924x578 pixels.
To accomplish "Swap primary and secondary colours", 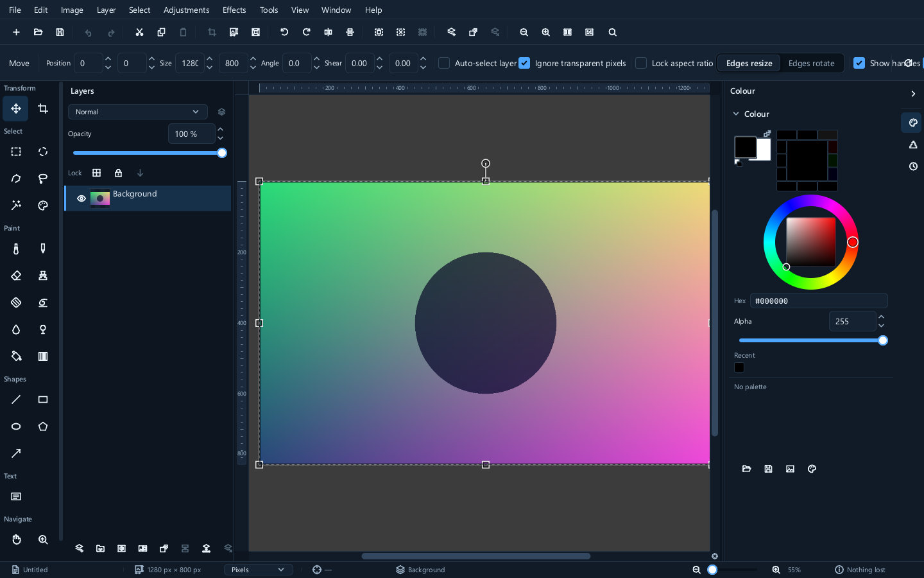I will [767, 134].
